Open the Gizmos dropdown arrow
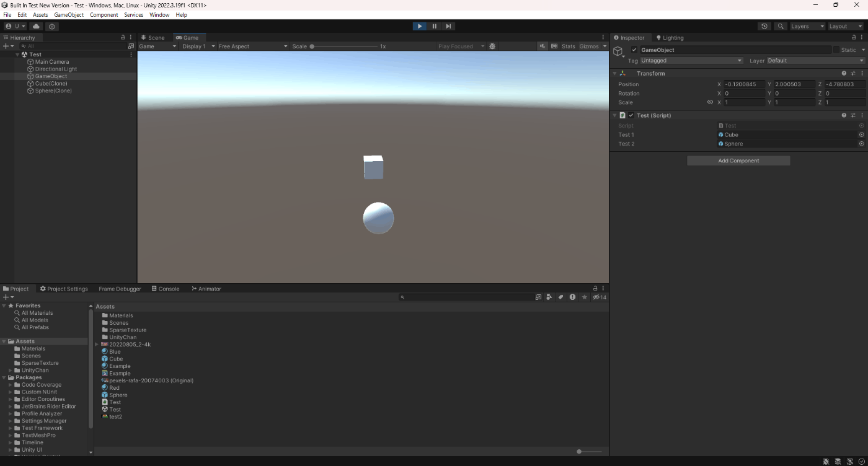 (x=604, y=46)
